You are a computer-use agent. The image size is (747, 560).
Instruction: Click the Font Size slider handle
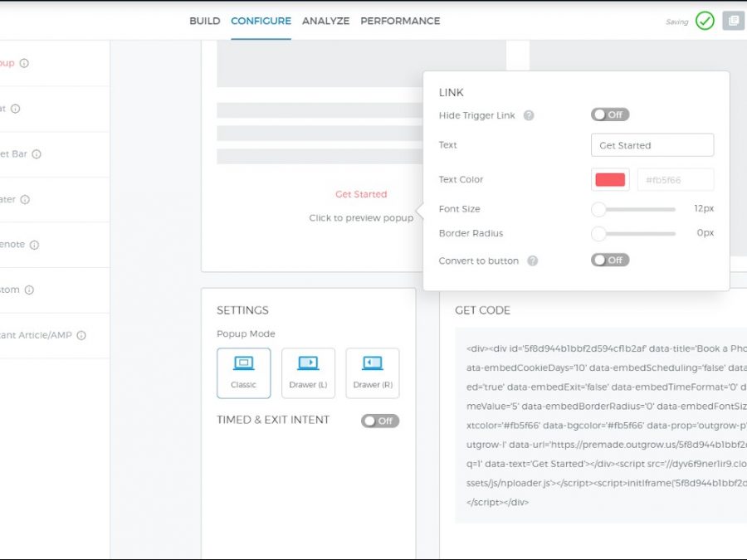pos(598,209)
